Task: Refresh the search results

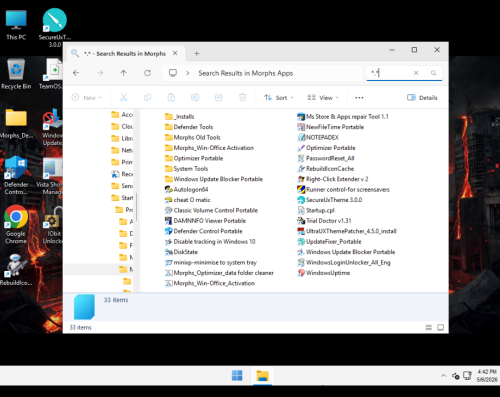Action: click(147, 73)
